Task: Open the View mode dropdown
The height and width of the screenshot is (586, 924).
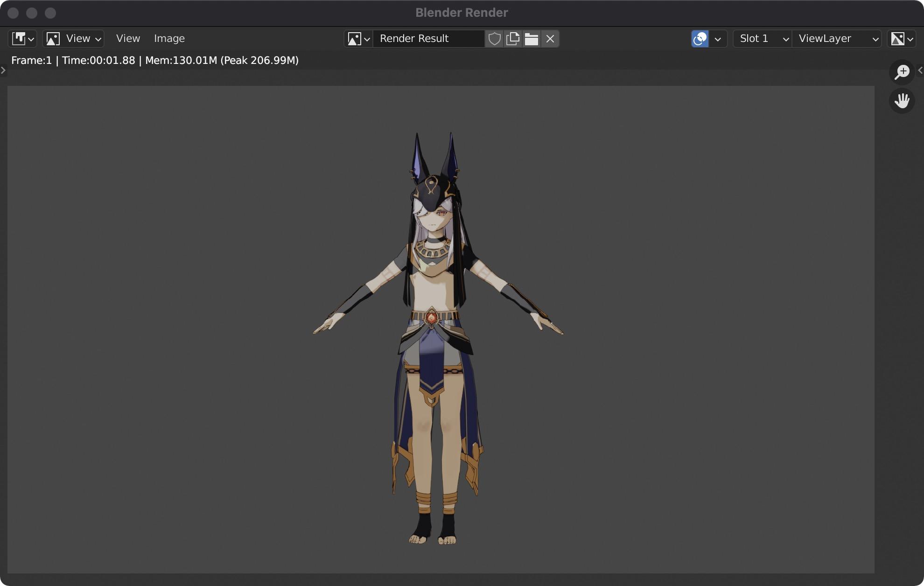Action: [x=73, y=39]
